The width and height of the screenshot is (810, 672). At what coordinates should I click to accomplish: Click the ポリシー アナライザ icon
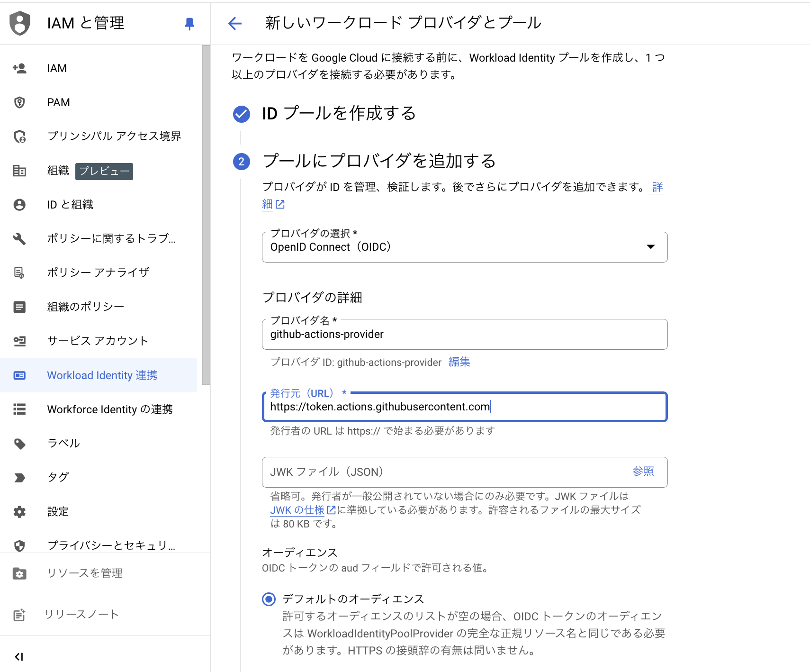pyautogui.click(x=19, y=272)
